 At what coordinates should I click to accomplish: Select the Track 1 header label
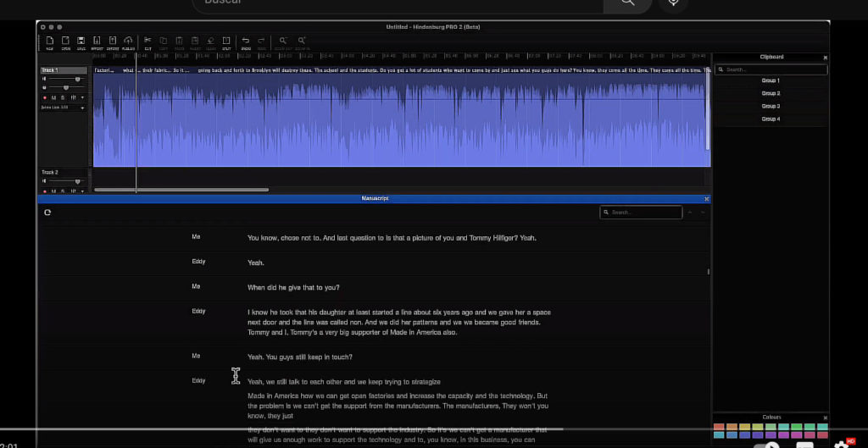click(x=64, y=70)
